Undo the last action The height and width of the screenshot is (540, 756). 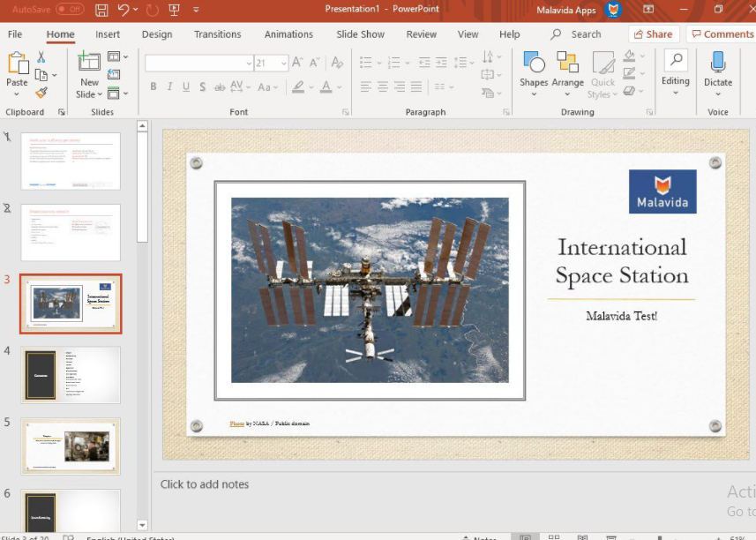[124, 10]
